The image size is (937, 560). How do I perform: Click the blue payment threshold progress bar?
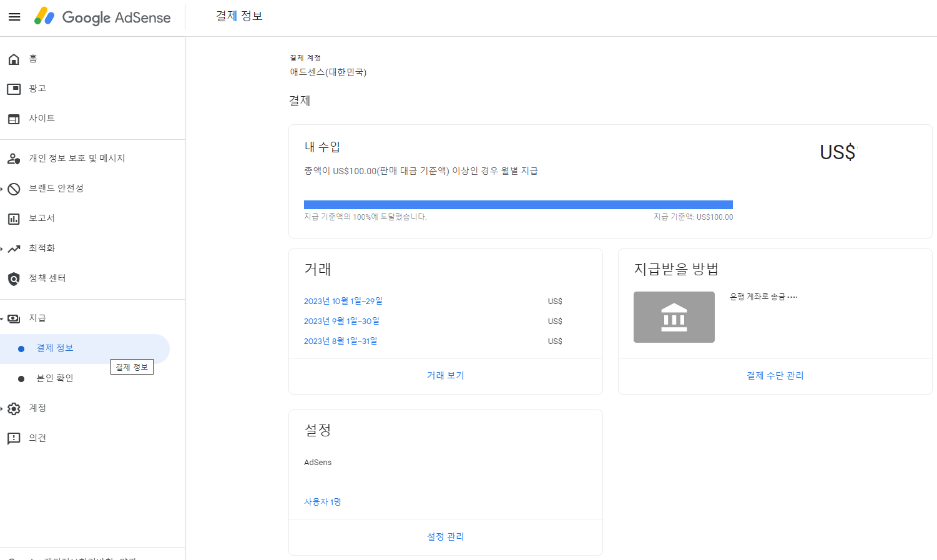tap(518, 205)
